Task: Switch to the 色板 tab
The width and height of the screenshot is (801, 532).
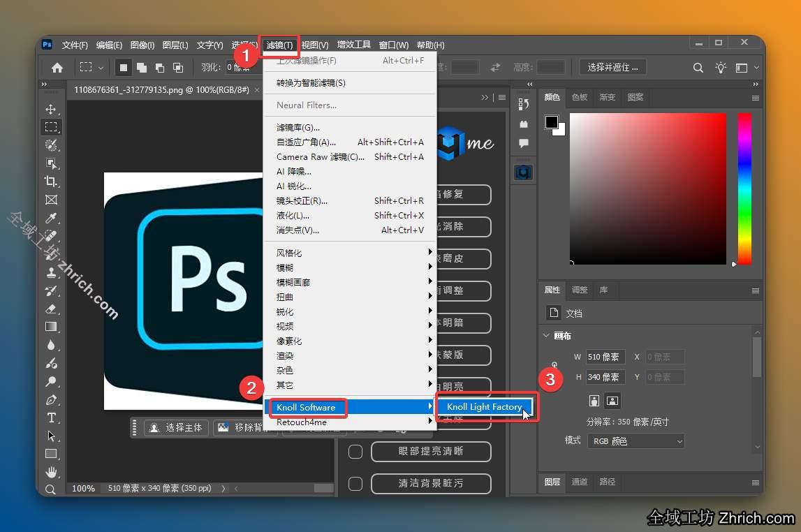Action: (580, 97)
